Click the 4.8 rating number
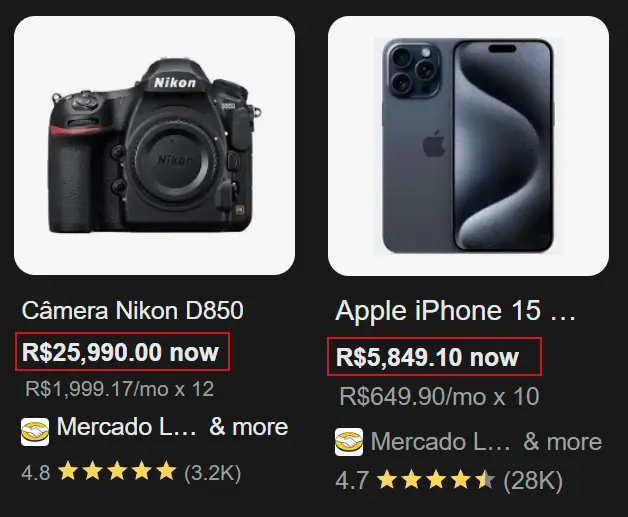 36,470
